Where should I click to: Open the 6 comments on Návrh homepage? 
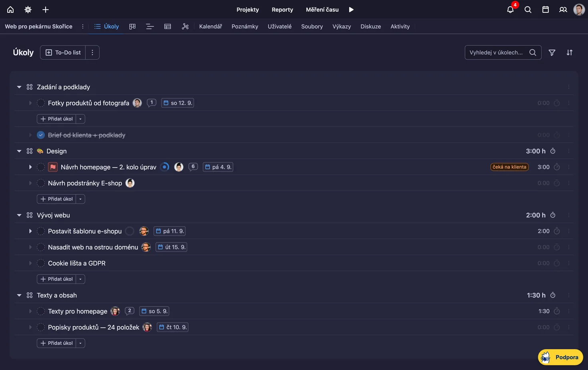point(193,167)
